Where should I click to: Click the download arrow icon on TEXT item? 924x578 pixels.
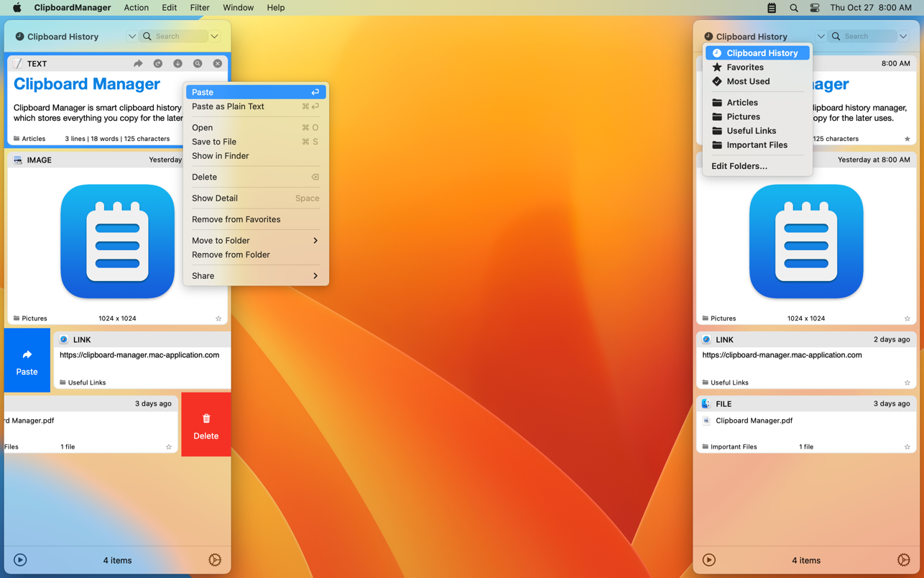click(x=177, y=64)
